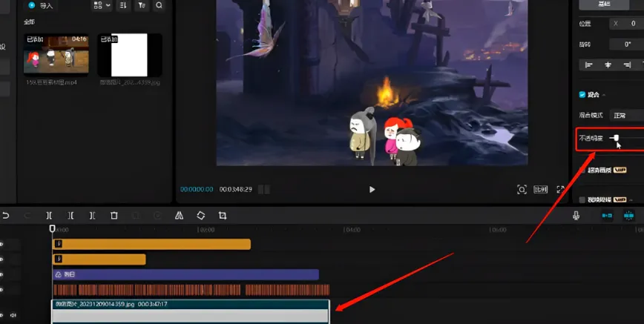
Task: Click the search media icon
Action: 159,5
